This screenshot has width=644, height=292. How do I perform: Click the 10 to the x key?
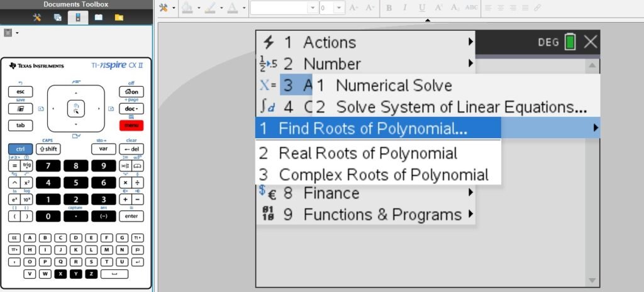26,199
